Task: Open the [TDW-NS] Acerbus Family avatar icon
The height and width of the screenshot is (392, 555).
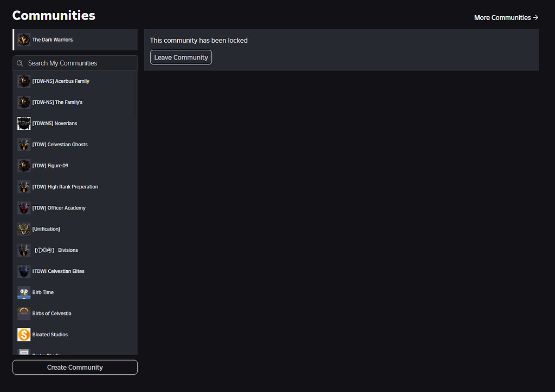Action: [x=24, y=81]
